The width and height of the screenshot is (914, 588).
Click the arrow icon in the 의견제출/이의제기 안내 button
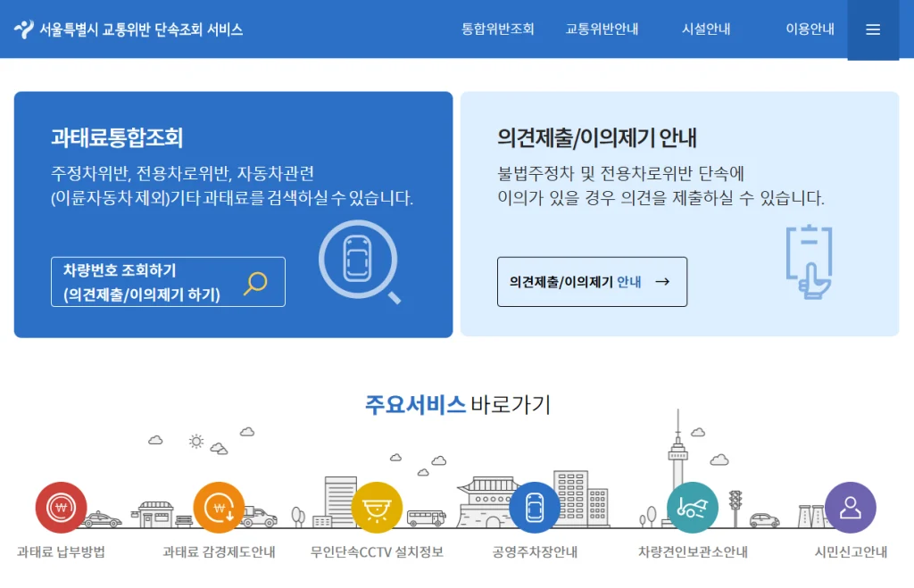pyautogui.click(x=662, y=281)
